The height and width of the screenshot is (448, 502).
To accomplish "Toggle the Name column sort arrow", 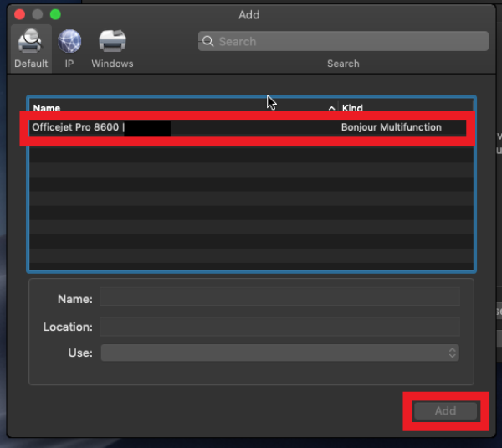I will click(x=331, y=108).
